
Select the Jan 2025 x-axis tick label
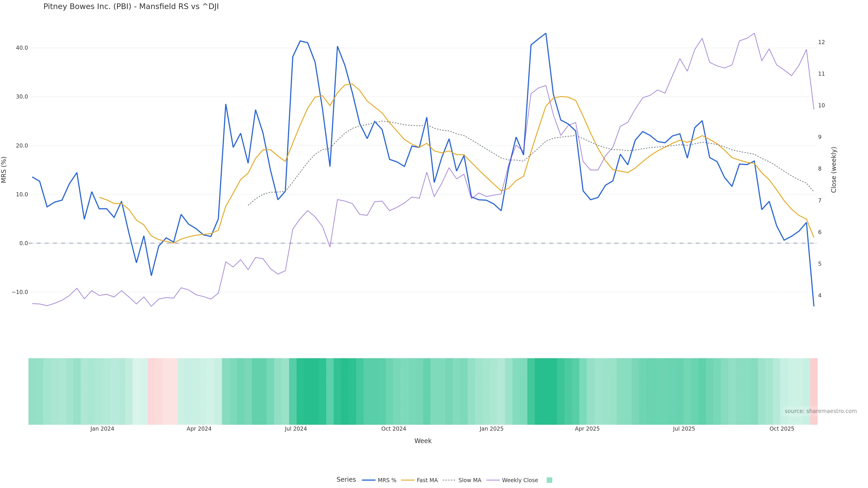[491, 429]
